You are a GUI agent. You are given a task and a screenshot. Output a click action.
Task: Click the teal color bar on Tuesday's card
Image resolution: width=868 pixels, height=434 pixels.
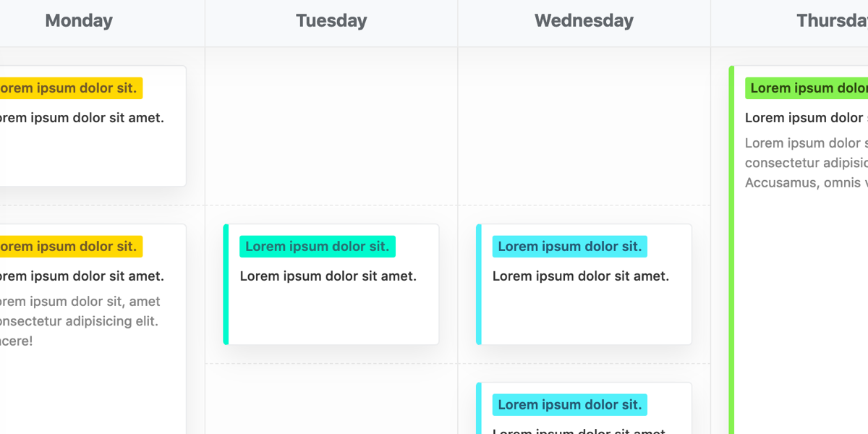point(226,284)
